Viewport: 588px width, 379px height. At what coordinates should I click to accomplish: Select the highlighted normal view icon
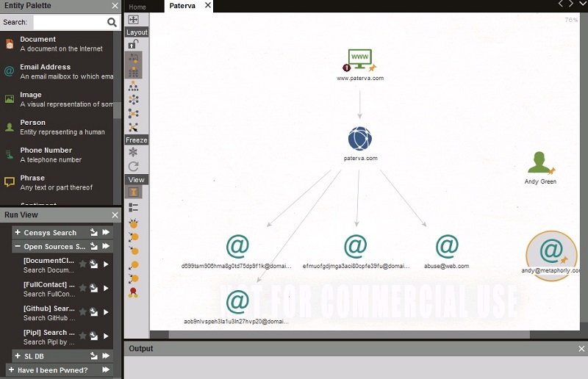coord(134,192)
